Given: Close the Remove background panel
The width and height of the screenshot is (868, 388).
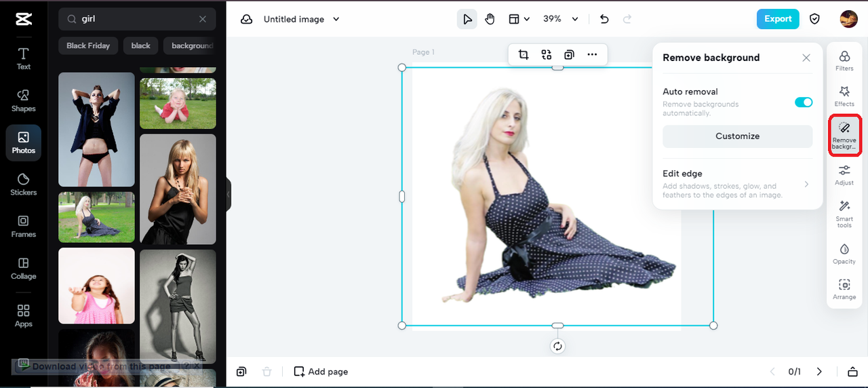Looking at the screenshot, I should pos(806,58).
